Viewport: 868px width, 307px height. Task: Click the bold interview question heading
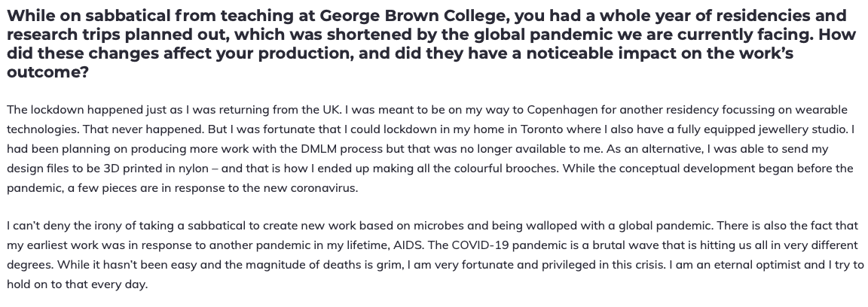pos(427,44)
